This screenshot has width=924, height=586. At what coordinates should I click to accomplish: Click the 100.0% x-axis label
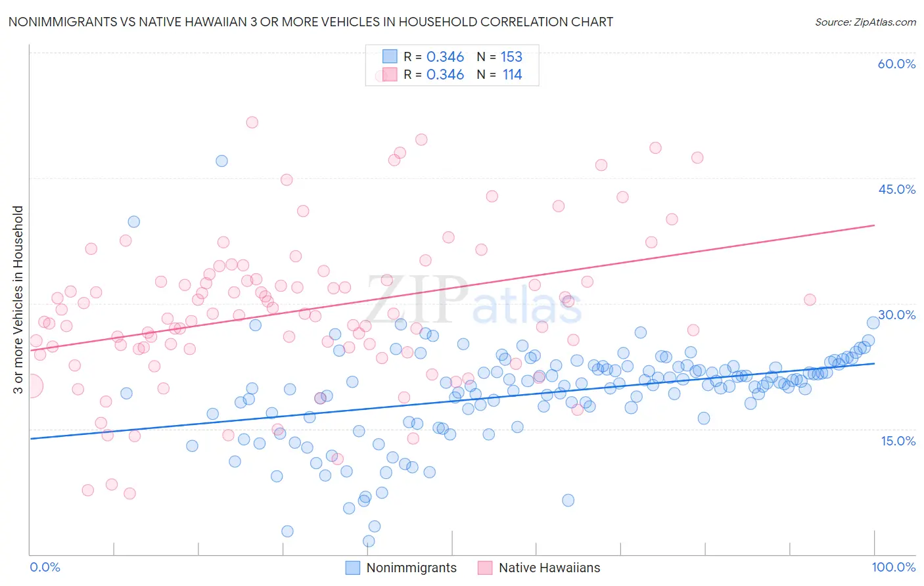click(894, 567)
